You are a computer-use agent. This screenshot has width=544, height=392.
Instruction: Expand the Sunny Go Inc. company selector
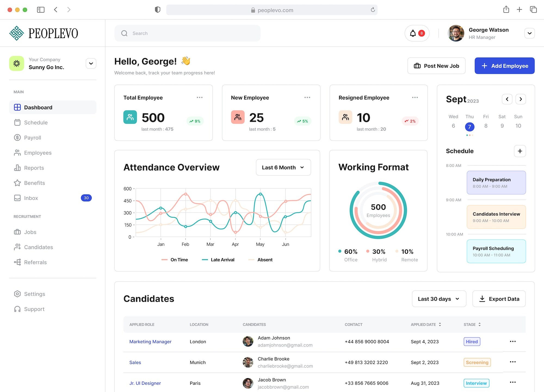[91, 64]
